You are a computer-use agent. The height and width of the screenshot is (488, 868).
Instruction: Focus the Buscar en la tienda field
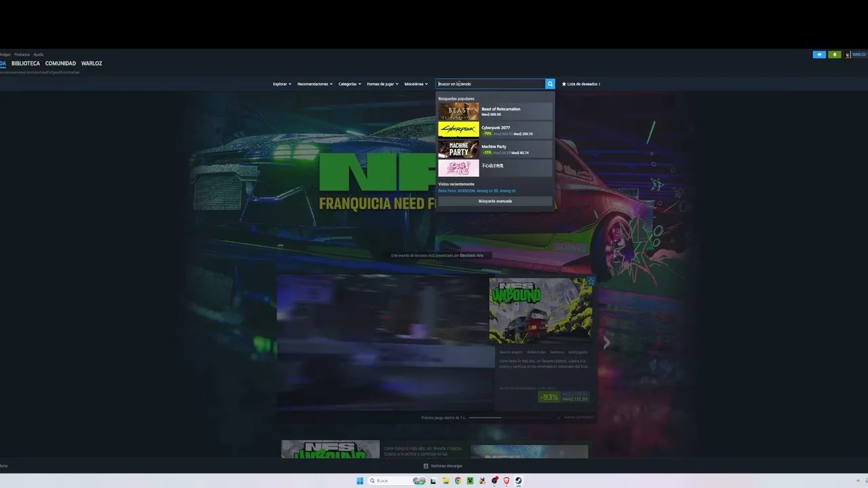point(490,84)
